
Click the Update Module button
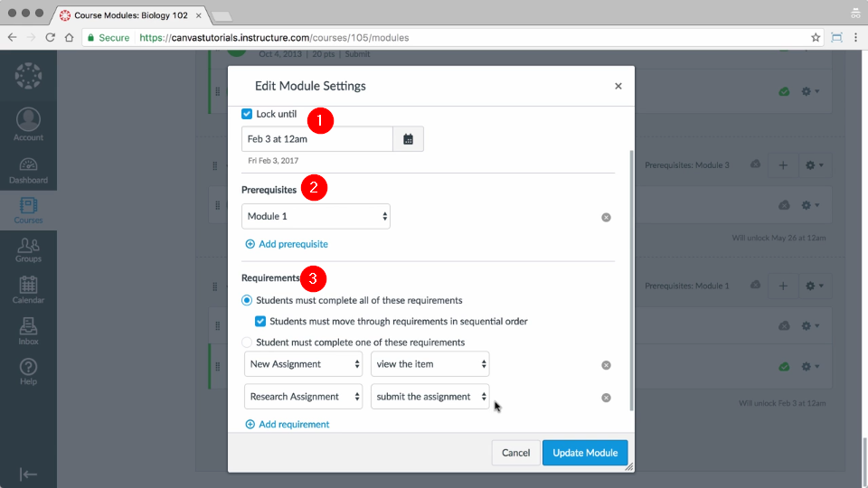pos(584,453)
